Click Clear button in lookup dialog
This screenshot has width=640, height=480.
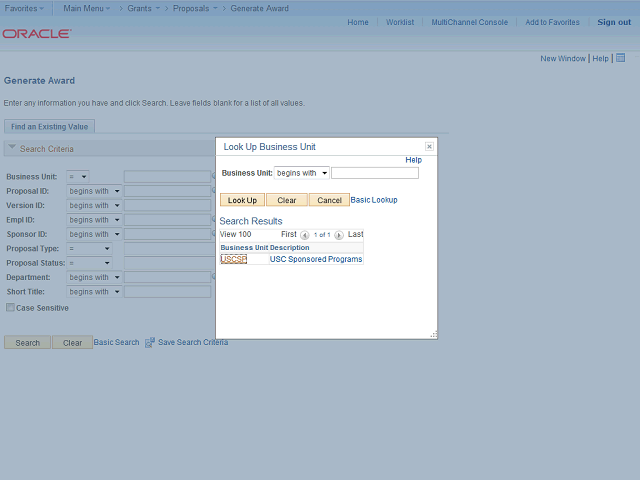click(x=287, y=200)
